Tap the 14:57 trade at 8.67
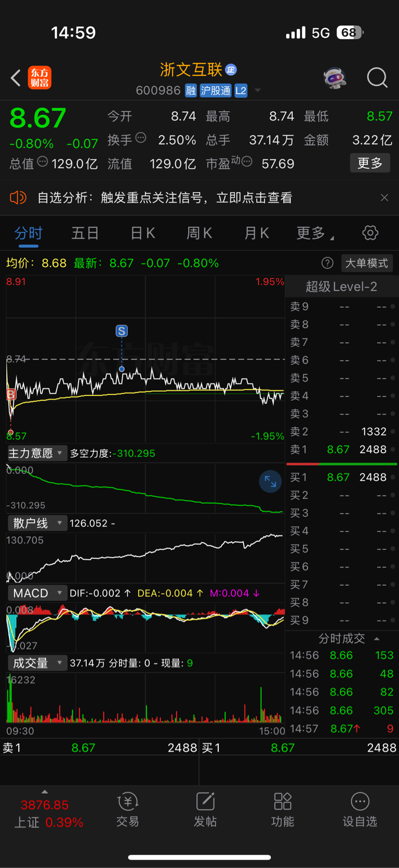399x868 pixels. coord(341,729)
